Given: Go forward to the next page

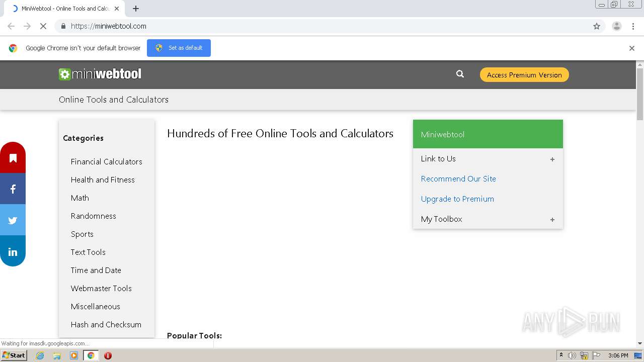Looking at the screenshot, I should click(x=27, y=26).
